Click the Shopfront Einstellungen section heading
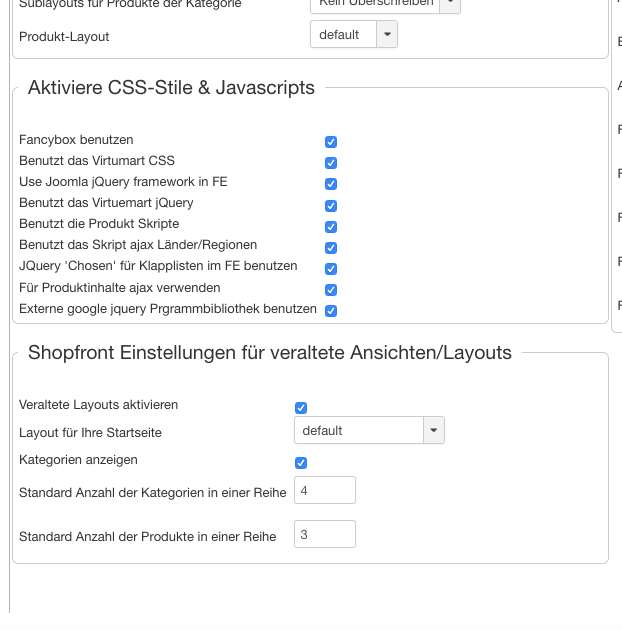622x630 pixels. tap(270, 353)
